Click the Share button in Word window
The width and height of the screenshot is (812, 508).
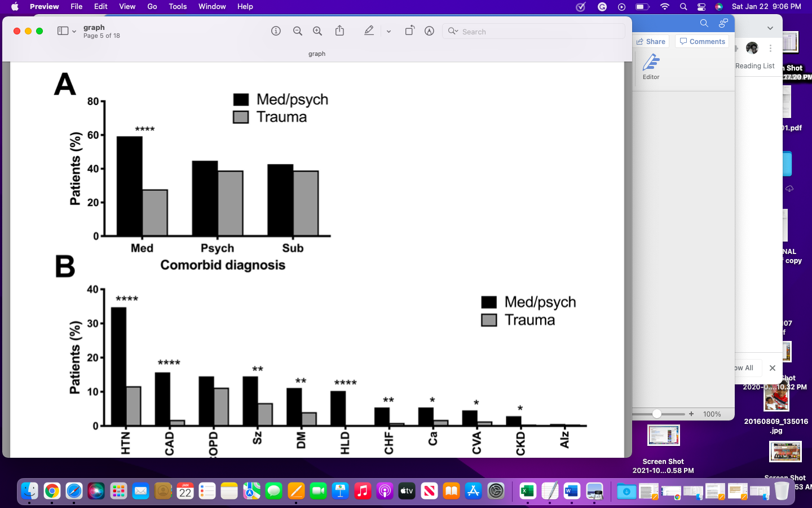point(651,41)
